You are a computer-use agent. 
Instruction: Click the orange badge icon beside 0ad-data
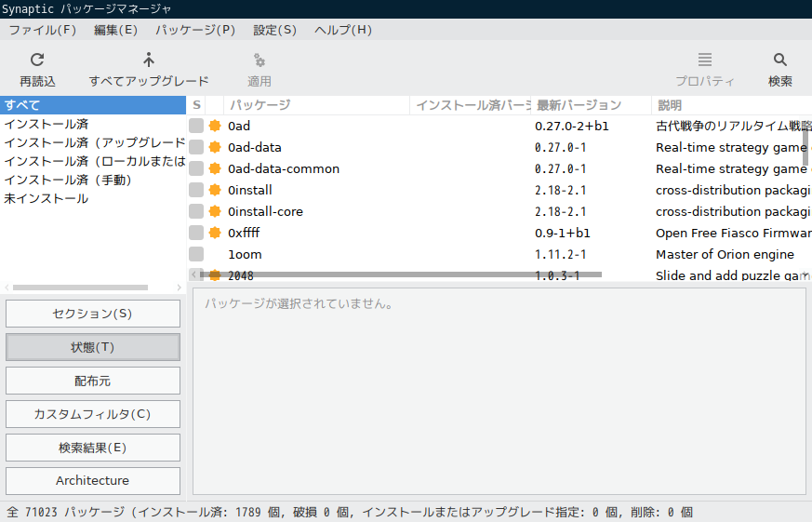tap(215, 147)
